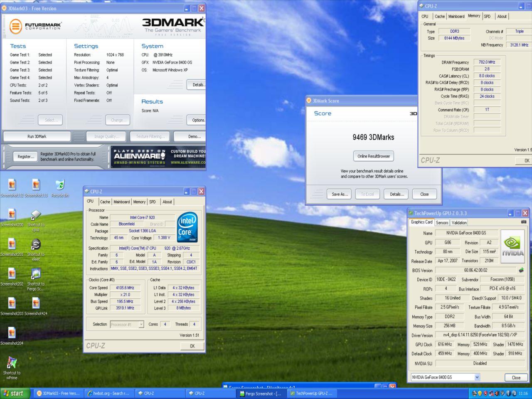The height and width of the screenshot is (399, 532).
Task: Click the Windows Start button
Action: [15, 393]
